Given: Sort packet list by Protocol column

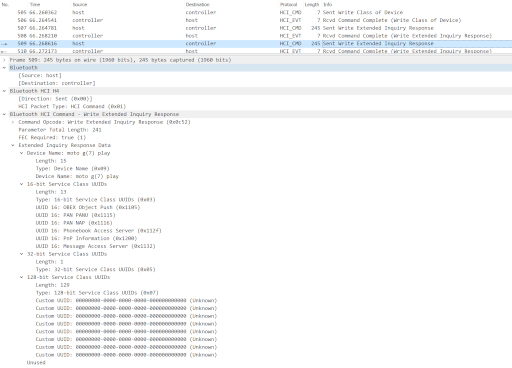Looking at the screenshot, I should pyautogui.click(x=288, y=4).
